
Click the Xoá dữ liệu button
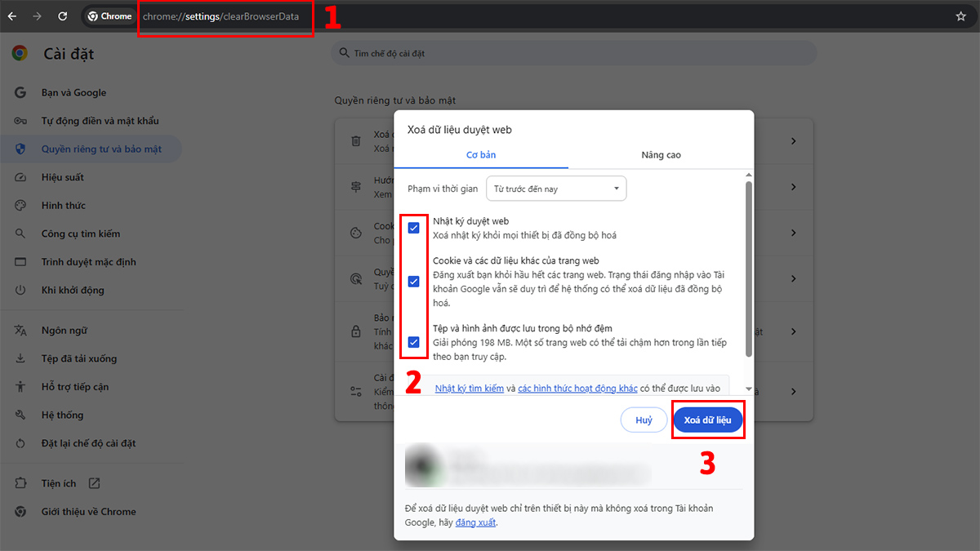[x=708, y=420]
